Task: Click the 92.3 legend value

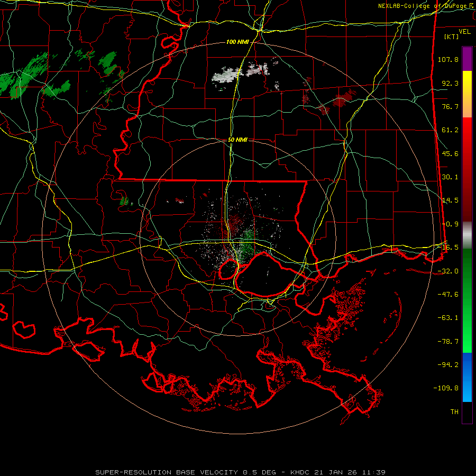Action: (450, 83)
